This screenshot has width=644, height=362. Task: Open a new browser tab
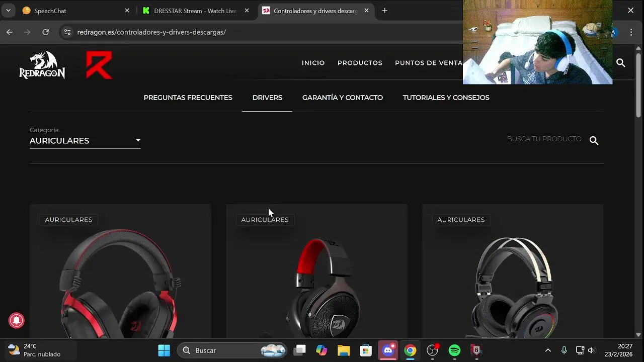click(384, 11)
